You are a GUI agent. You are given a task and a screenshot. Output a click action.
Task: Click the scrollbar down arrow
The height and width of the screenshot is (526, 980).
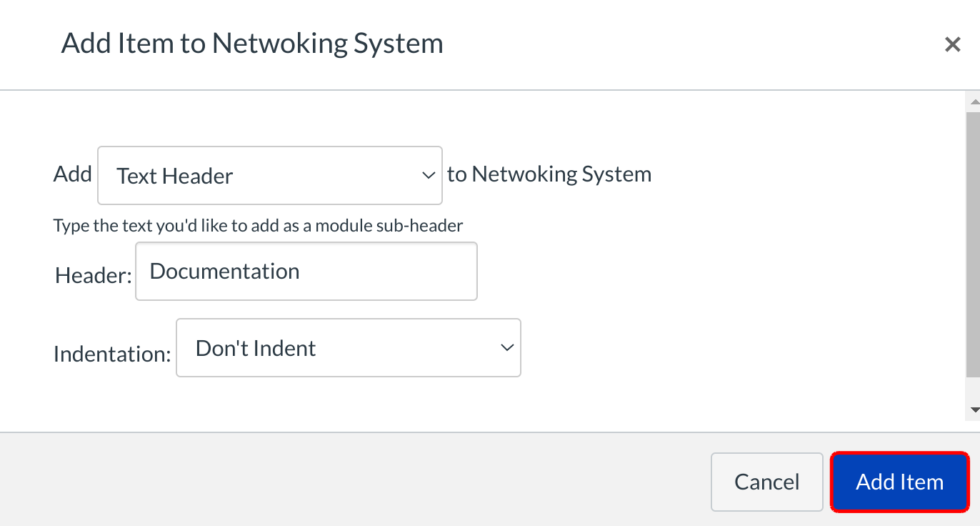coord(973,410)
